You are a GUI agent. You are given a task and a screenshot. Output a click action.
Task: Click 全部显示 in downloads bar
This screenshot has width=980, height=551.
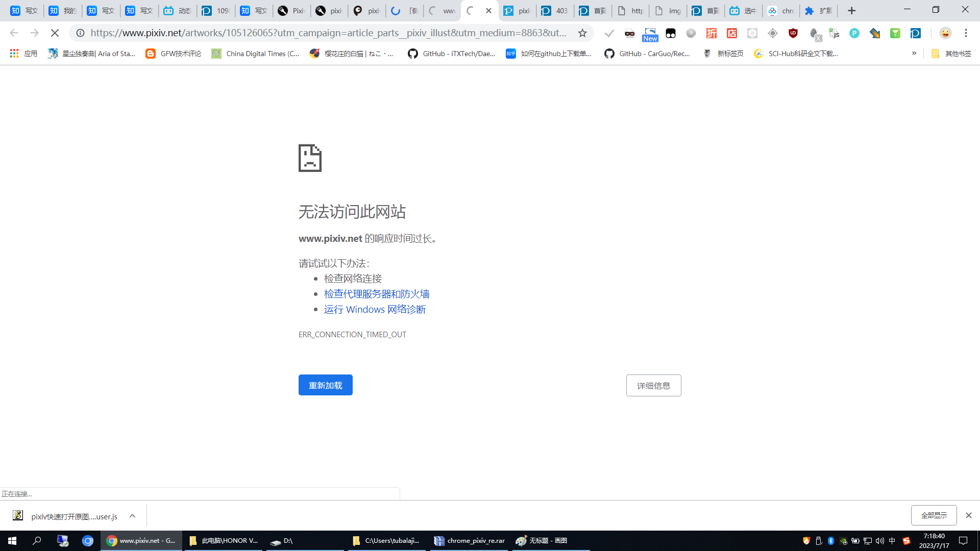coord(934,515)
